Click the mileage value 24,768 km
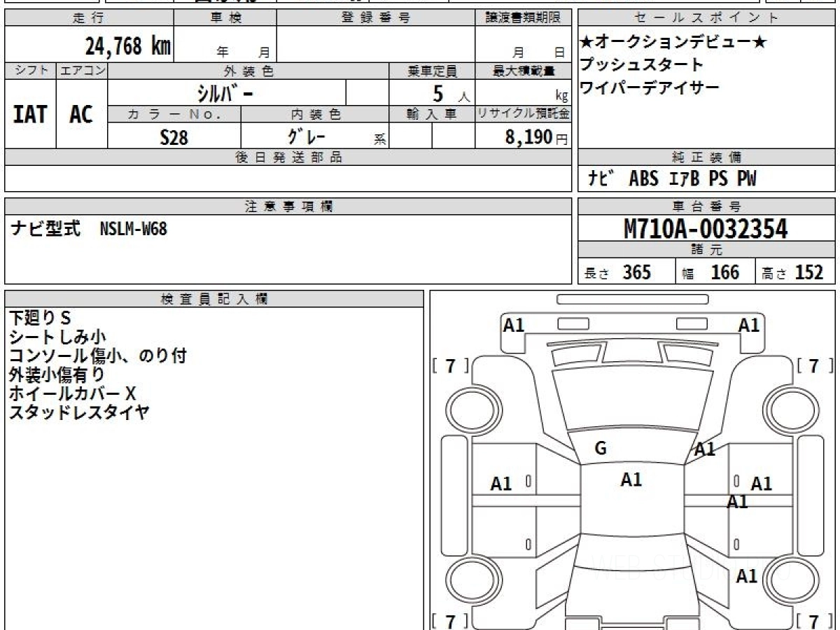Image resolution: width=840 pixels, height=630 pixels. [128, 46]
